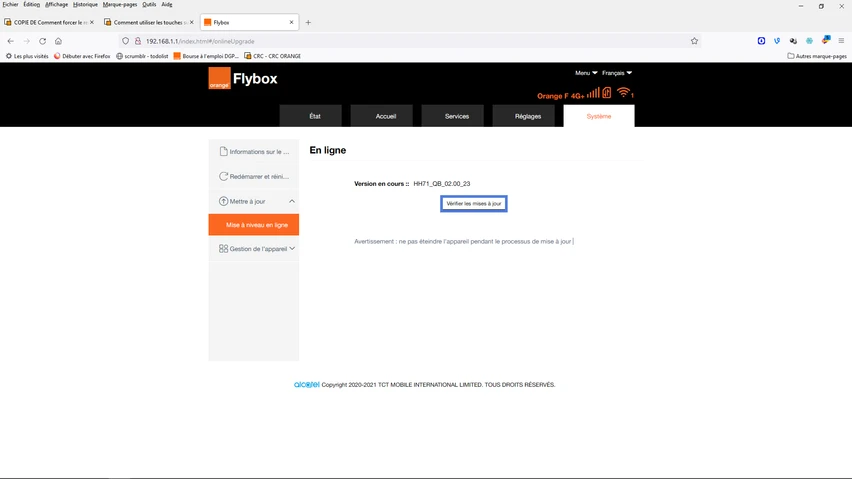Open the Aide menu
This screenshot has height=479, width=852.
(167, 4)
